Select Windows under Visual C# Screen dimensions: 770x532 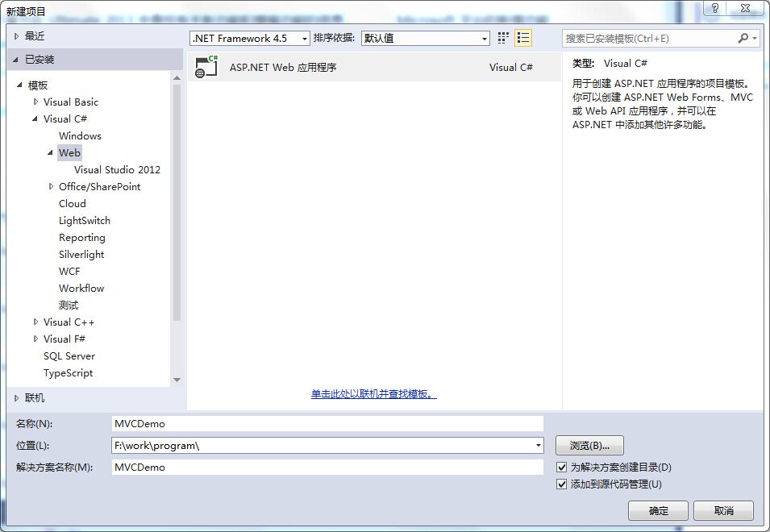[x=80, y=136]
